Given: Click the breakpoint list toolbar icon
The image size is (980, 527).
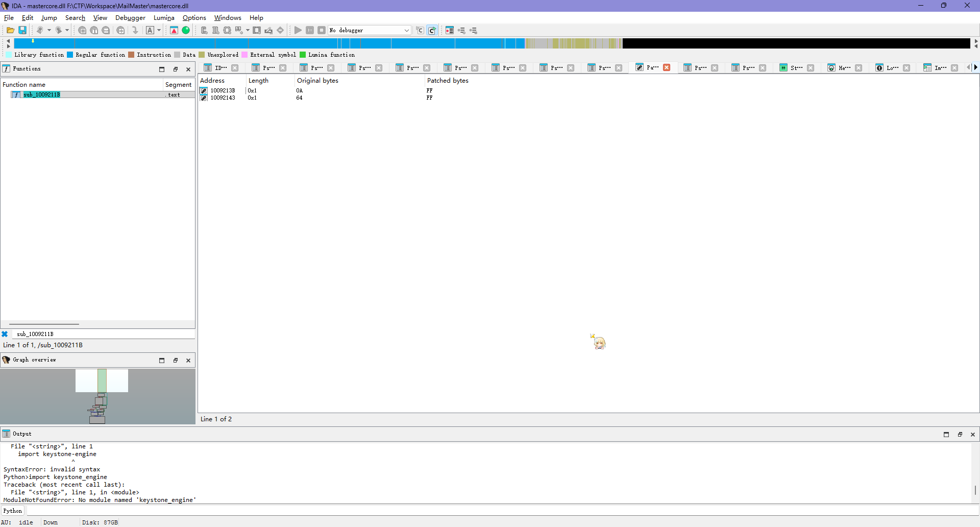Looking at the screenshot, I should 449,31.
